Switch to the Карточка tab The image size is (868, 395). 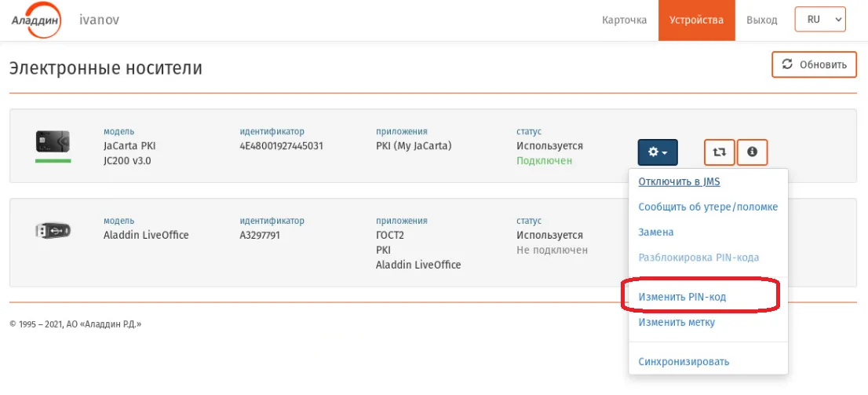tap(624, 20)
